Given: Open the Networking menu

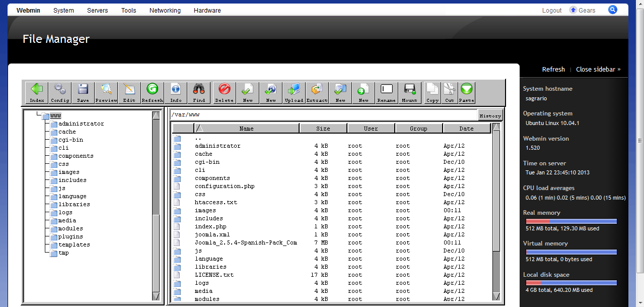Looking at the screenshot, I should click(x=165, y=10).
